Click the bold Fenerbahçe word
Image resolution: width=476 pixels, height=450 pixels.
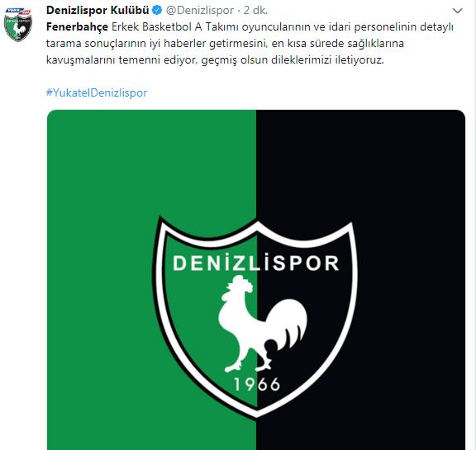pyautogui.click(x=77, y=27)
